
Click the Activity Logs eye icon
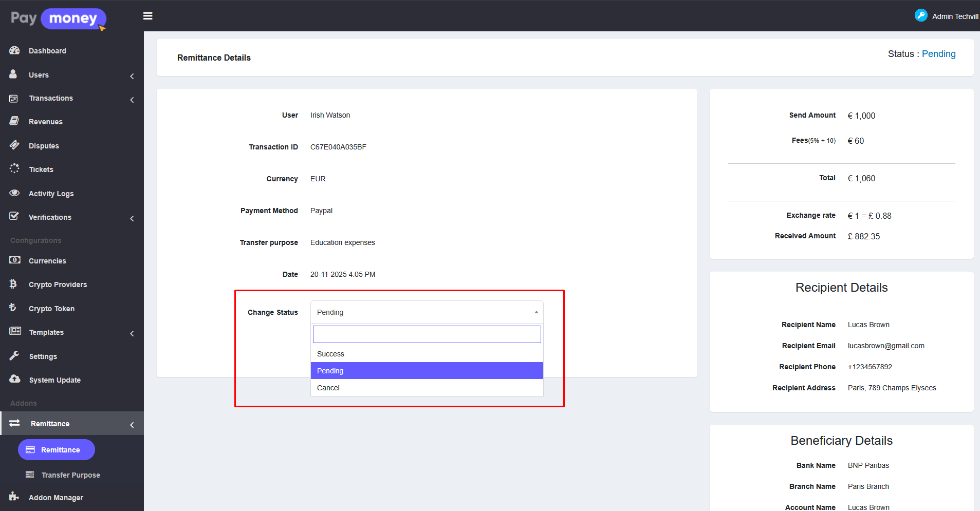(x=14, y=193)
